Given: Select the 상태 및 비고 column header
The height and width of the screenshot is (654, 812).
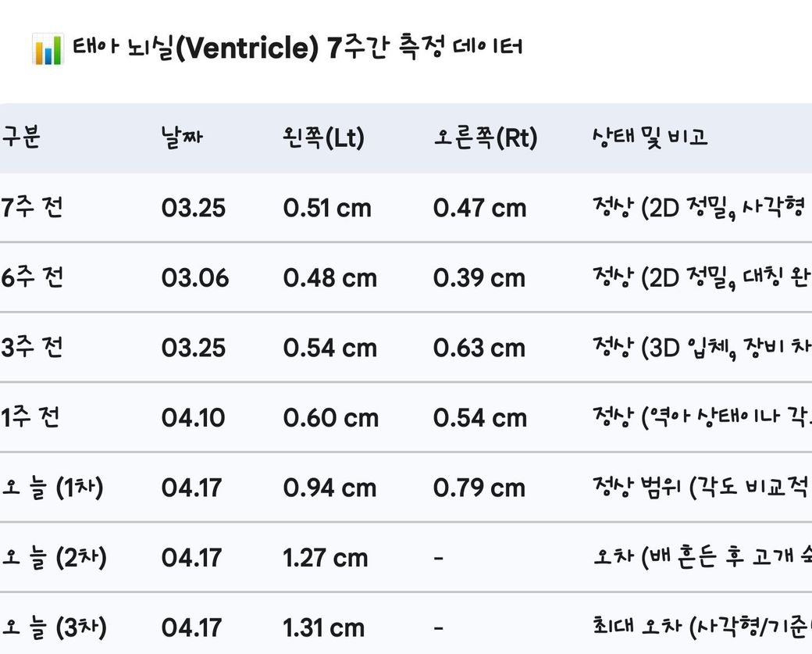Looking at the screenshot, I should (x=650, y=138).
